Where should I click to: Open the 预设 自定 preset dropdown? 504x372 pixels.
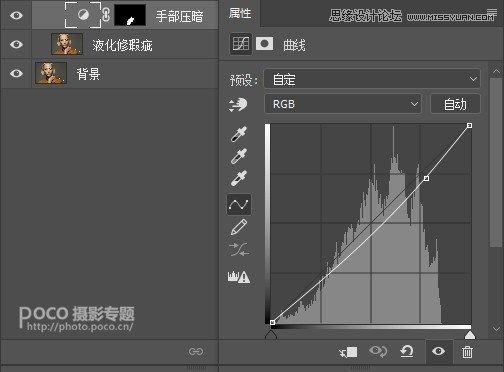tap(372, 79)
